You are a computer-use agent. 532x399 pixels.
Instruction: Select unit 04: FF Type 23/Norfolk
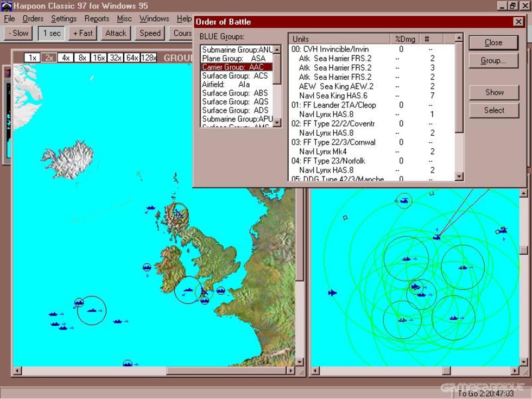click(x=371, y=161)
